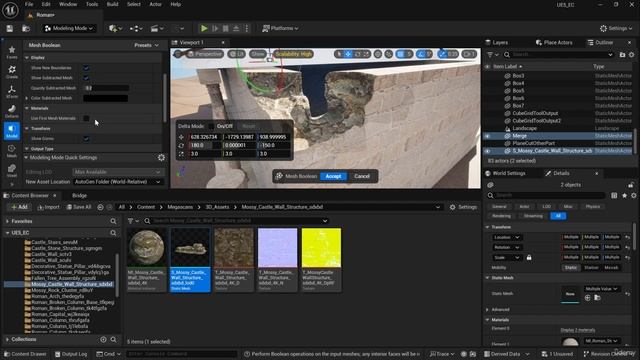Click the Color Subtracted Mesh black swatch
Viewport: 640px width, 360px height.
pos(106,98)
